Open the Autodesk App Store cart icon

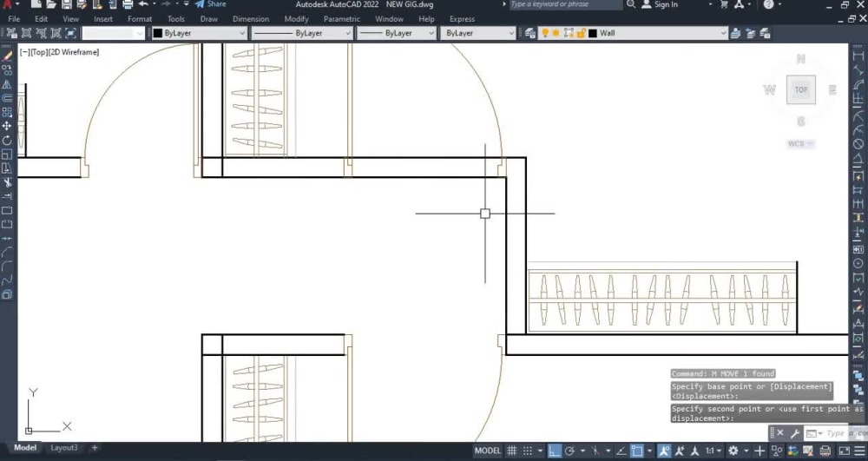pos(724,4)
